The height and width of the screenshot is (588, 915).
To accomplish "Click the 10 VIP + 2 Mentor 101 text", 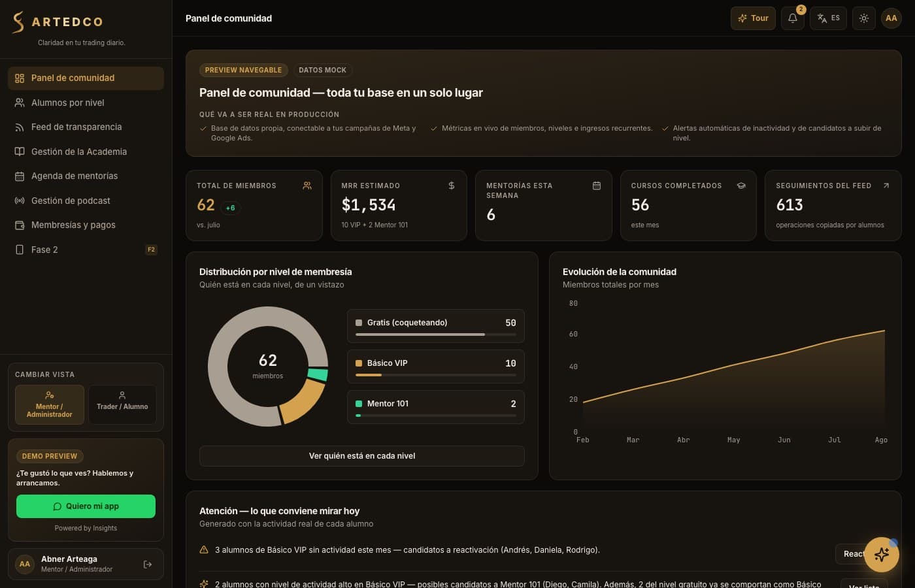I will coord(374,225).
